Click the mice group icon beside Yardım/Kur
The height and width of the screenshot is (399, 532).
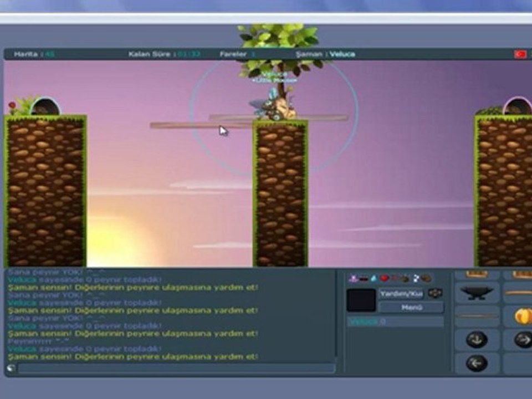pyautogui.click(x=435, y=294)
